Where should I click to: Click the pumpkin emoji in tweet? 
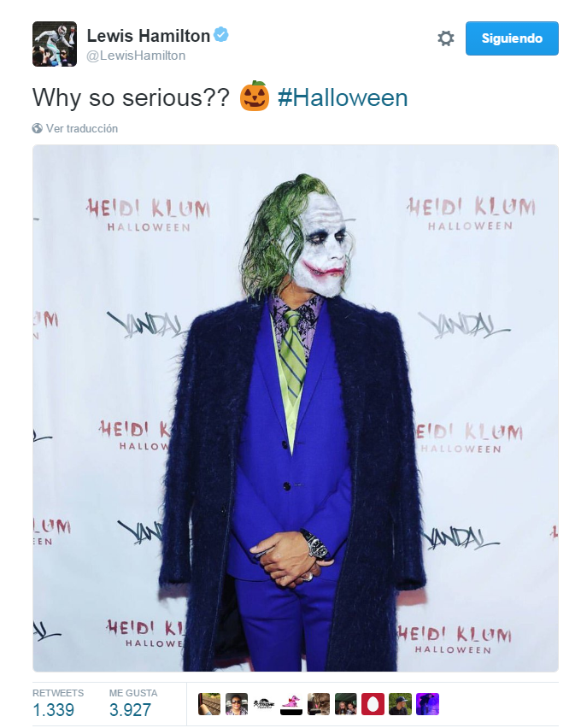coord(255,96)
